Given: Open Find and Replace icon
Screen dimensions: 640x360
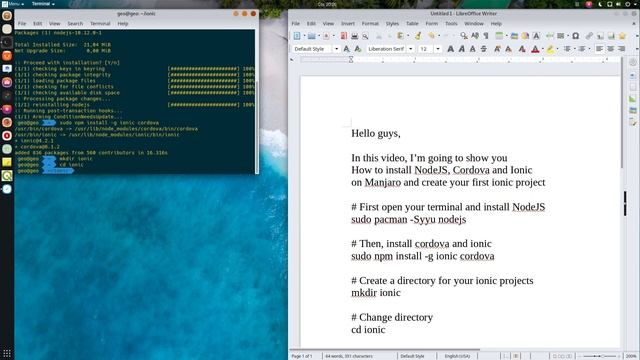Looking at the screenshot, I should click(464, 36).
